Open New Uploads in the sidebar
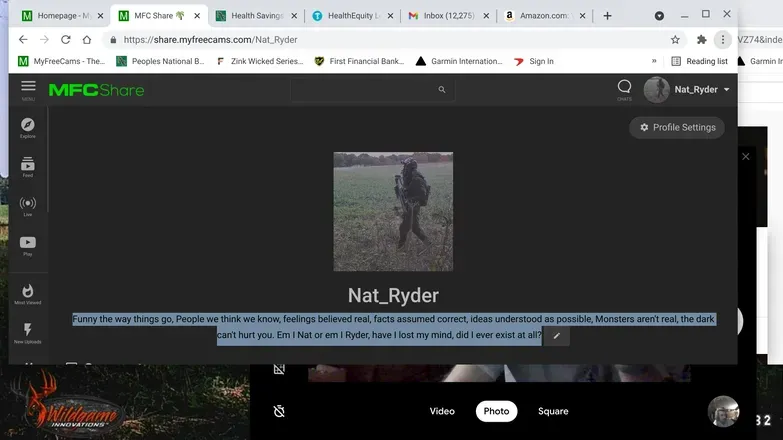This screenshot has width=783, height=440. tap(27, 334)
